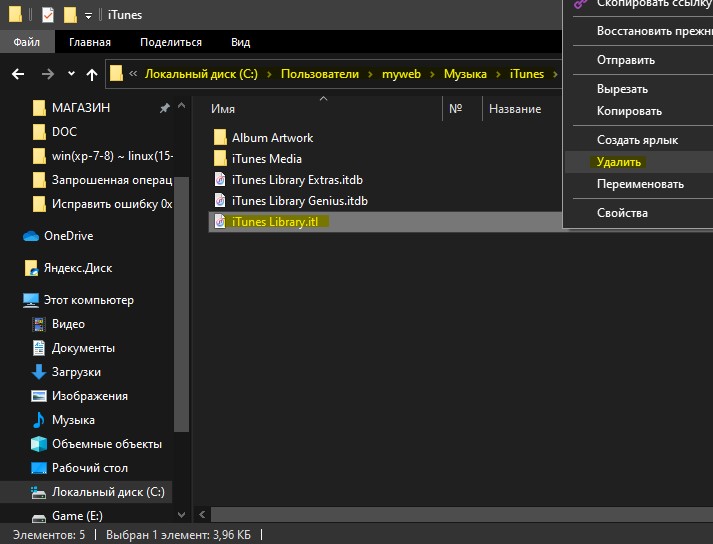This screenshot has height=544, width=713.
Task: Open Музыка in the navigation pane
Action: 73,420
